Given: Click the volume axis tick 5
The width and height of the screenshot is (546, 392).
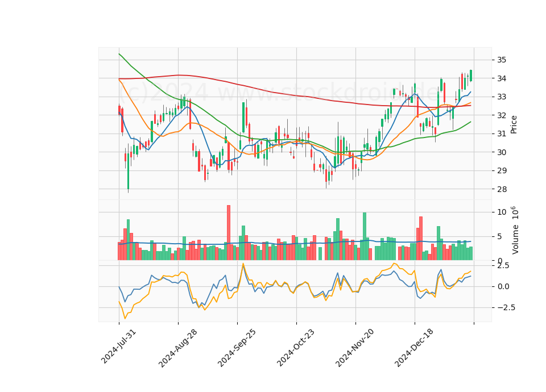Looking at the screenshot, I should click(x=499, y=237).
